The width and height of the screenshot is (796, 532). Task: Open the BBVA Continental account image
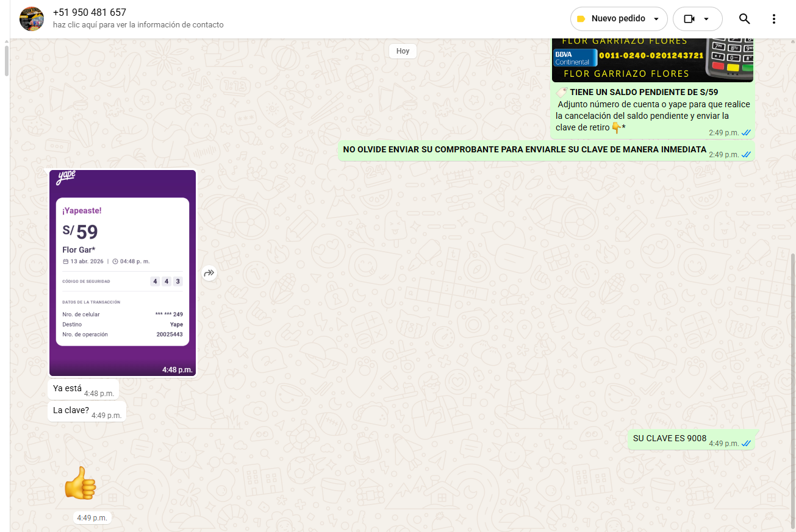point(652,59)
